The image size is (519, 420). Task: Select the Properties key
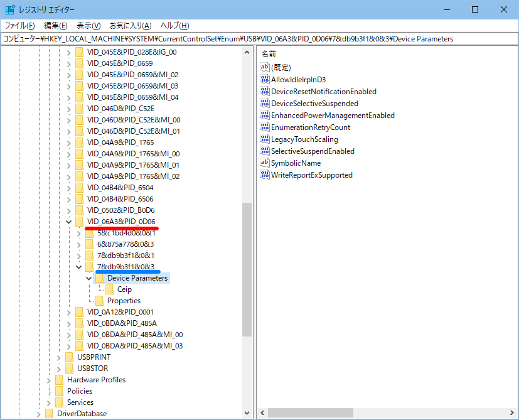124,301
